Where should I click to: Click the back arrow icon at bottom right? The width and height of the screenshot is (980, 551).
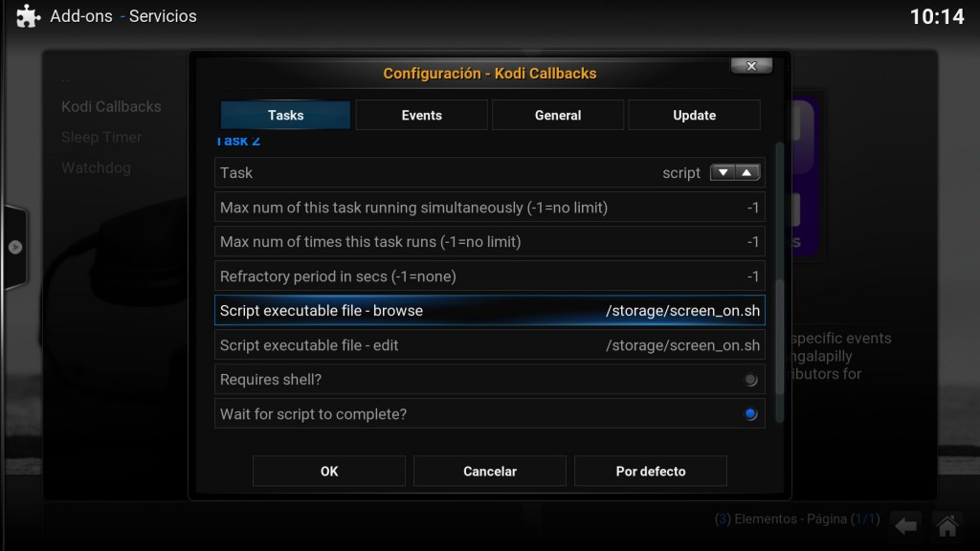click(x=905, y=526)
